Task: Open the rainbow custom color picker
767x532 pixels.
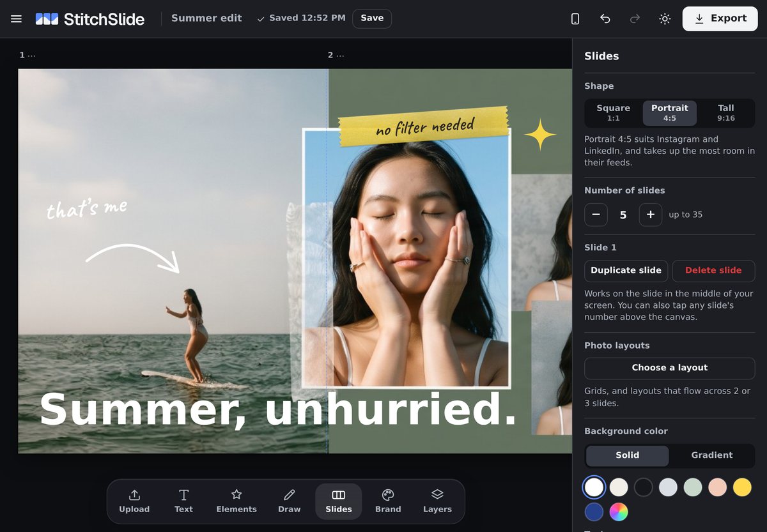Action: click(x=619, y=512)
